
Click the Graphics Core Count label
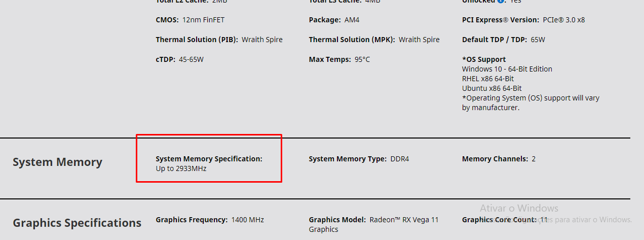point(500,220)
